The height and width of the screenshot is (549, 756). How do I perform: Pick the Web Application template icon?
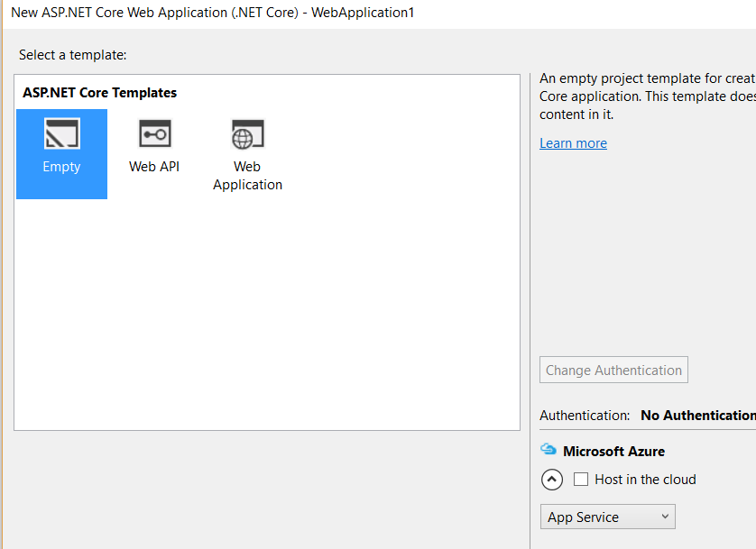[248, 133]
